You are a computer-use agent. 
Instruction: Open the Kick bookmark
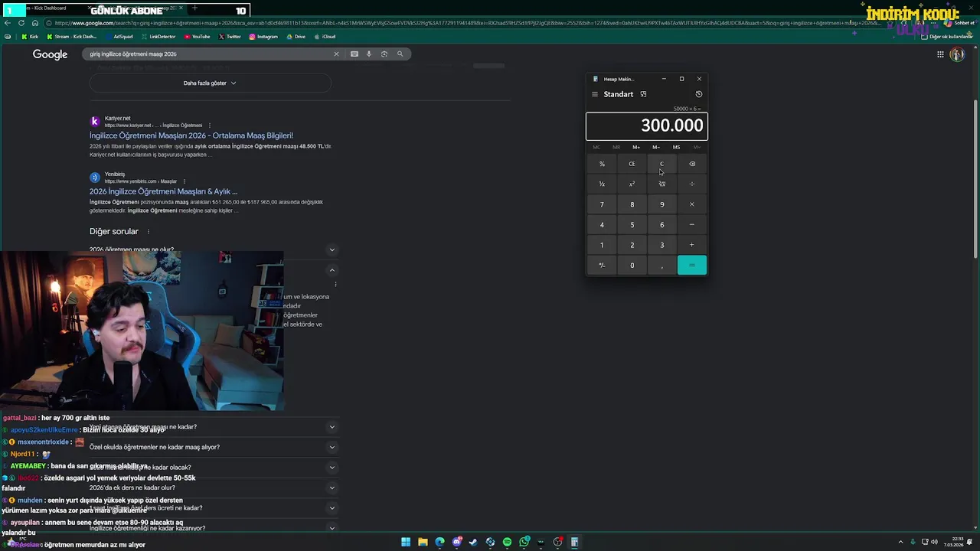tap(30, 37)
